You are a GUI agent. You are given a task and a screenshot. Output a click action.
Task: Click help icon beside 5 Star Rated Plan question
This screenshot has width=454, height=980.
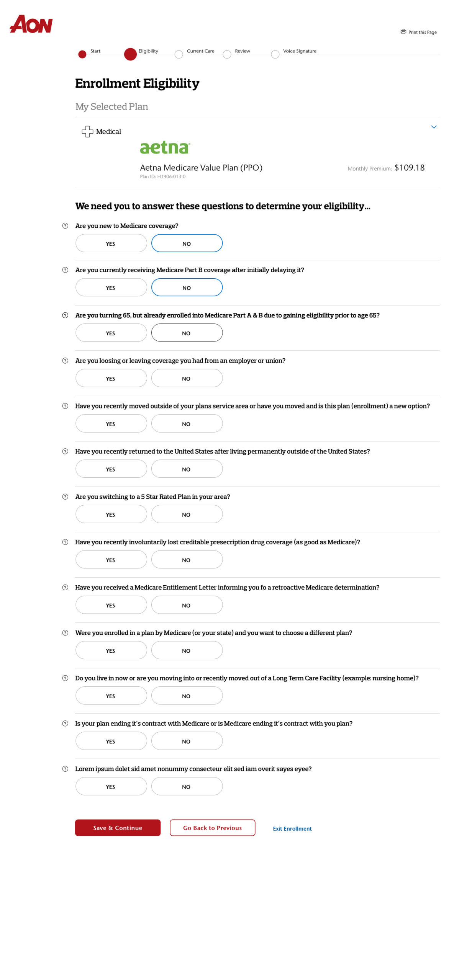(65, 497)
